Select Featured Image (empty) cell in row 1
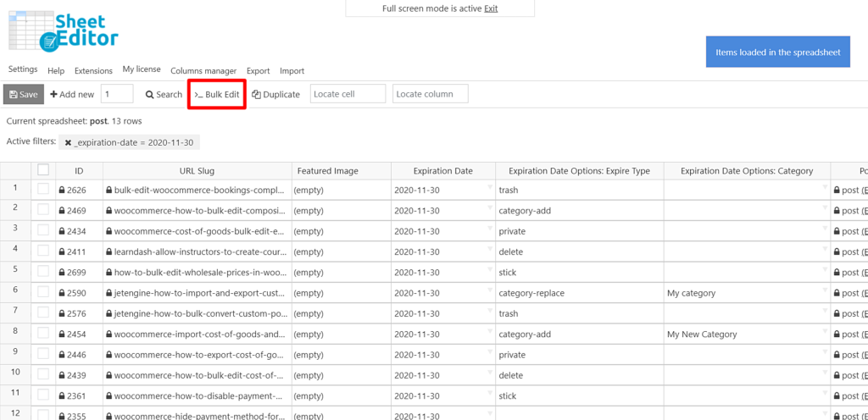Screen dimensions: 868x420 [x=341, y=191]
